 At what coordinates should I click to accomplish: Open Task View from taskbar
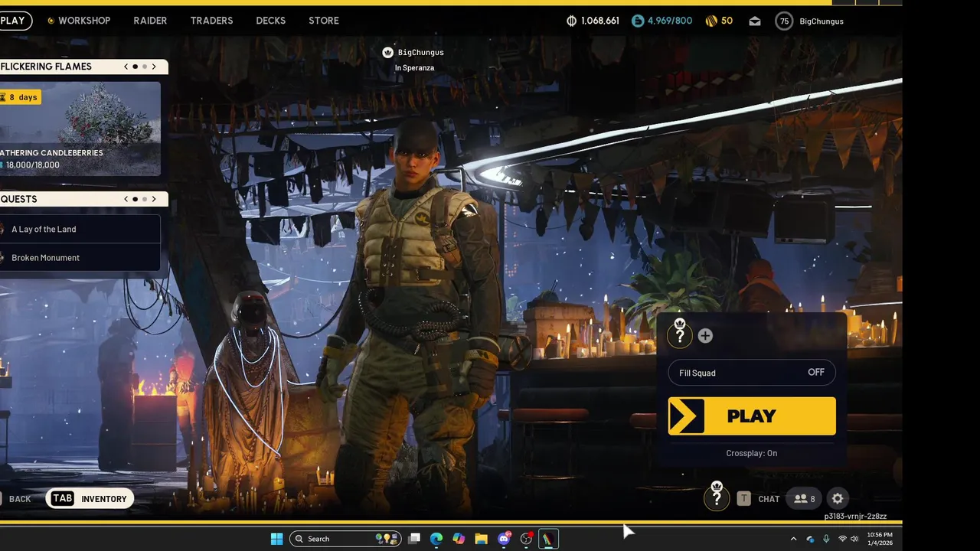[x=414, y=539]
